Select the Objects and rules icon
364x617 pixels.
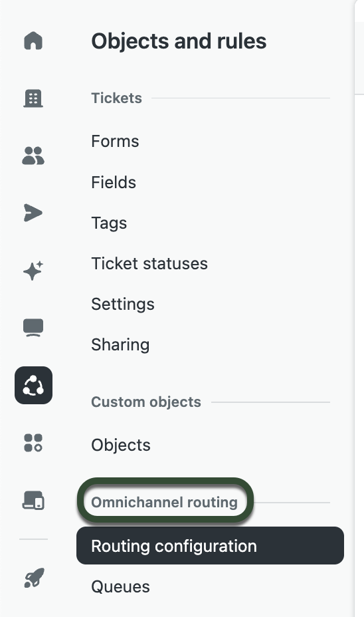[x=33, y=385]
